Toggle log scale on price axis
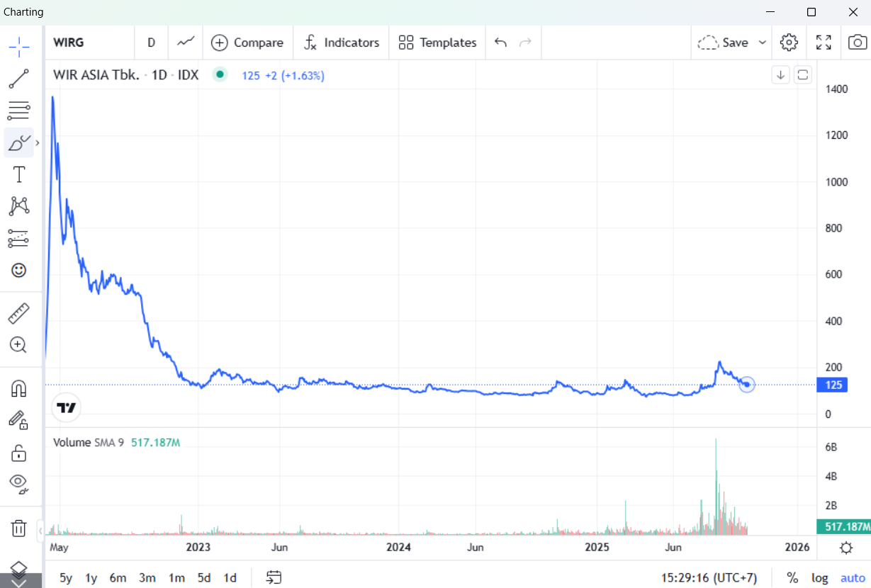The image size is (871, 588). pyautogui.click(x=820, y=577)
